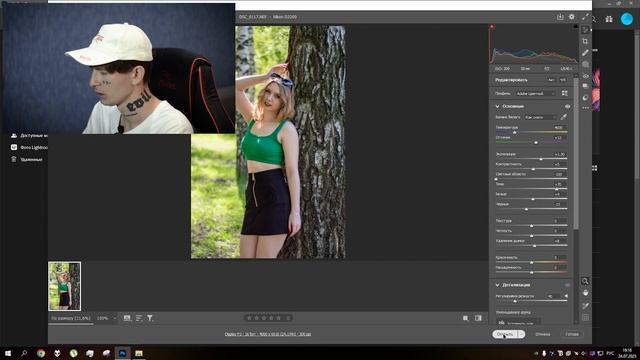Click the filter funnel icon
The height and width of the screenshot is (360, 640).
click(150, 318)
